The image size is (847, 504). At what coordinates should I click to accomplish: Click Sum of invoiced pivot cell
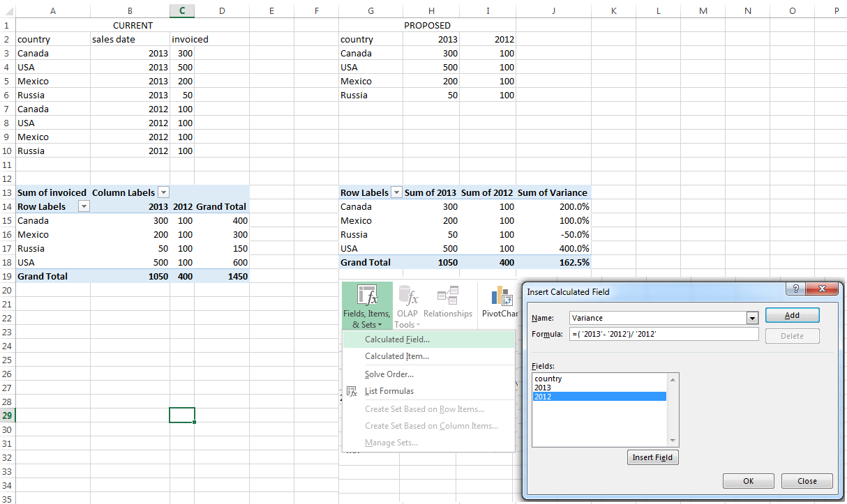(52, 192)
